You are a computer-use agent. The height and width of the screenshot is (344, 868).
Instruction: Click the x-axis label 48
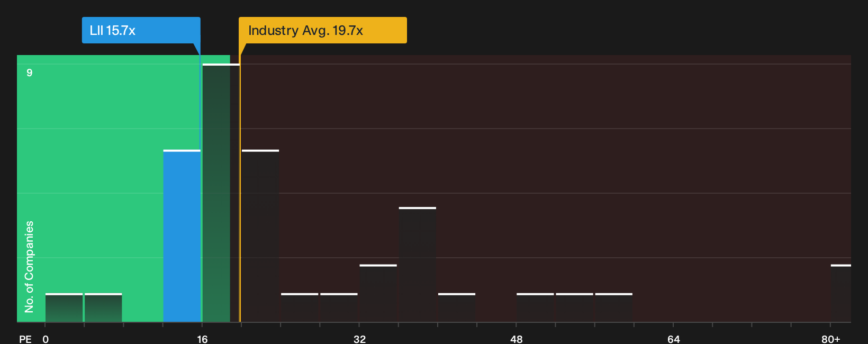(x=517, y=339)
